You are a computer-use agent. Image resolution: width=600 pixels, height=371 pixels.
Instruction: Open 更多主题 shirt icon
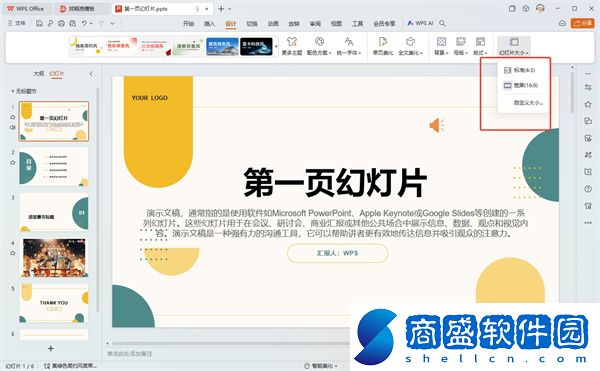point(292,46)
